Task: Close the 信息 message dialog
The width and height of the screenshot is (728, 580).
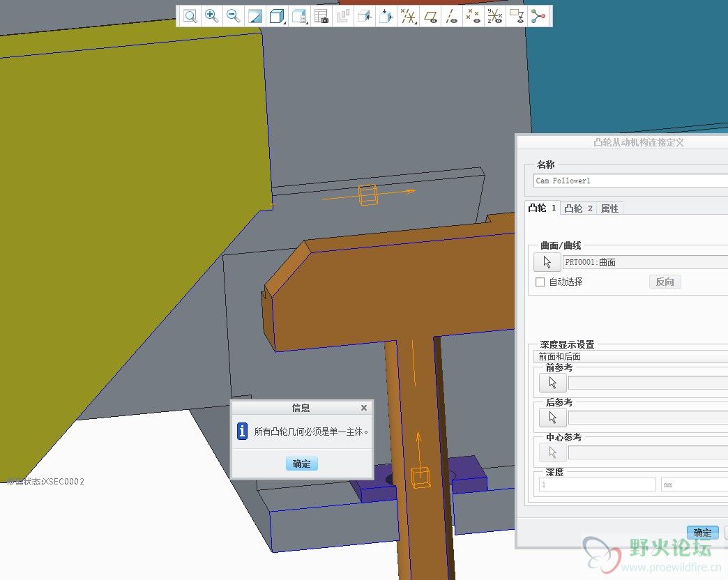Action: coord(364,408)
